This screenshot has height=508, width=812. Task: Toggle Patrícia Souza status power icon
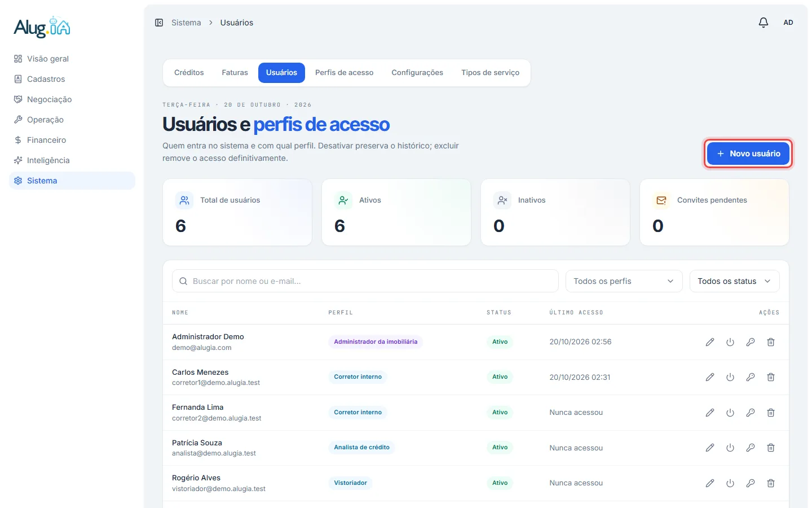(x=730, y=448)
